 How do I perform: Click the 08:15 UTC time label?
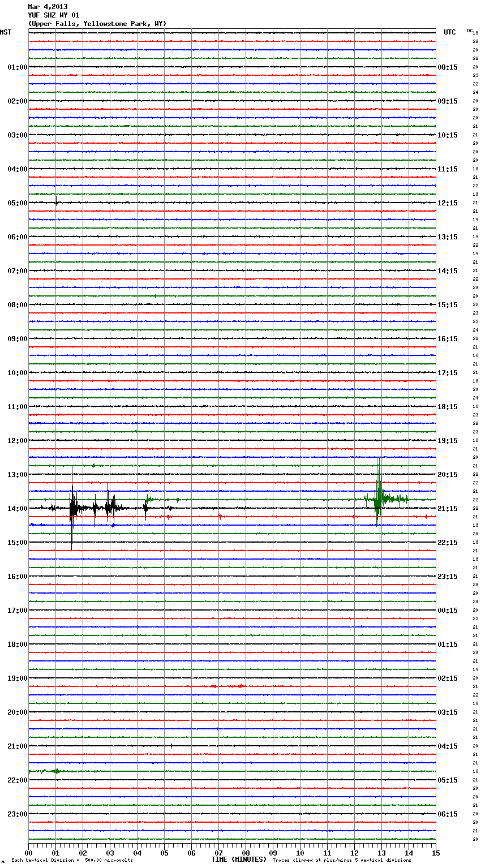pos(448,67)
